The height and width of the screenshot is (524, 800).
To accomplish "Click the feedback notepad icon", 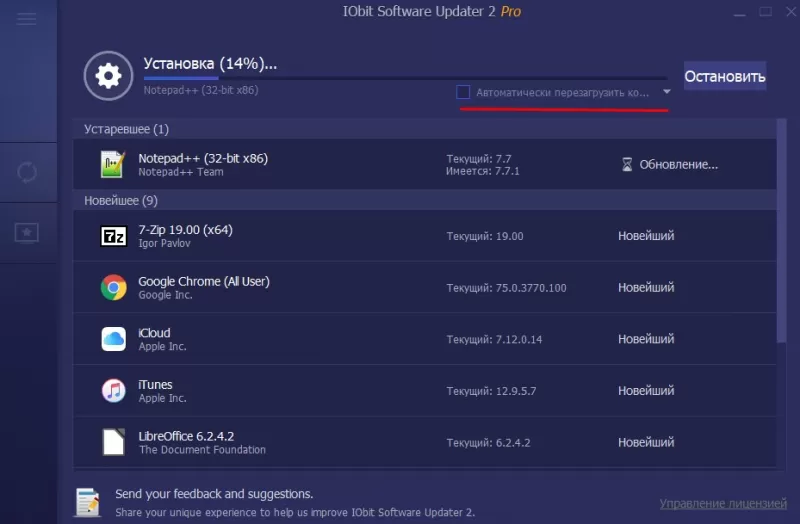I will pos(88,502).
